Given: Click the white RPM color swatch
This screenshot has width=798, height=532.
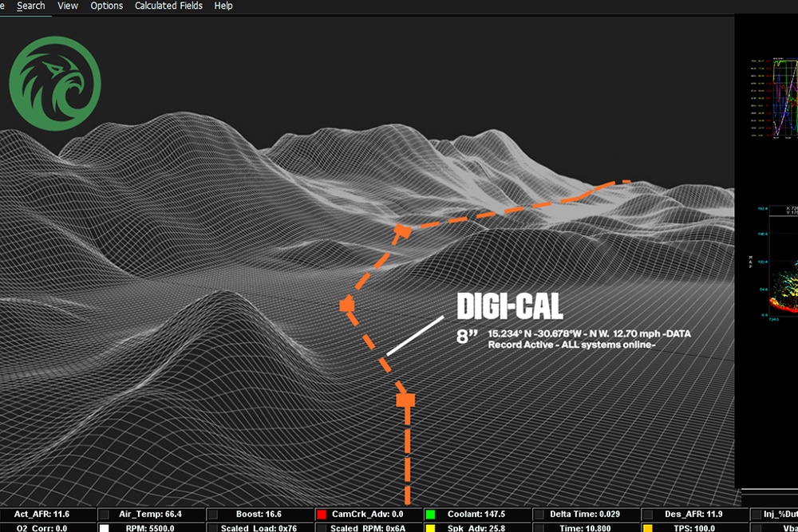Looking at the screenshot, I should 104,528.
